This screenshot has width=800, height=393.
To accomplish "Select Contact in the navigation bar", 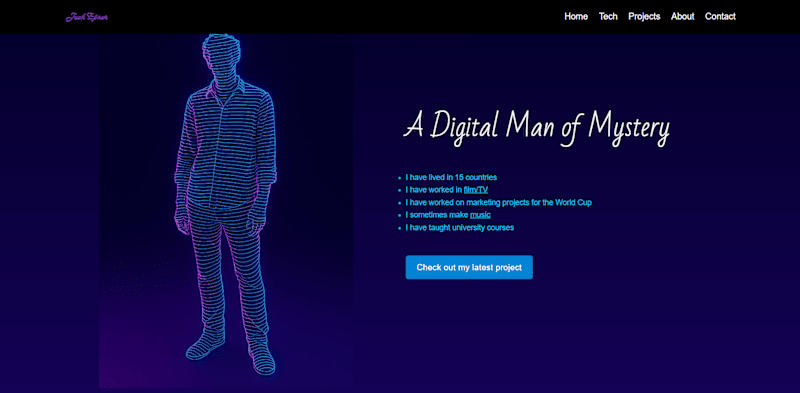I will 720,16.
